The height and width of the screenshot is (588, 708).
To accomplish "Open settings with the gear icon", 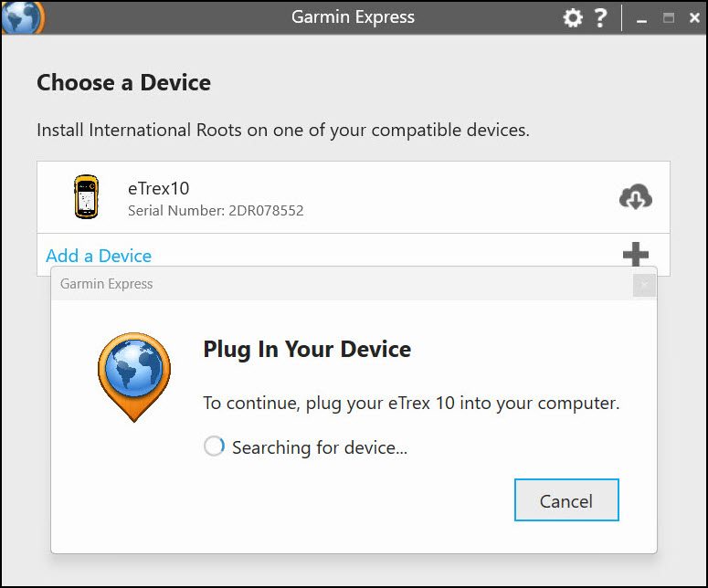I will [x=573, y=18].
